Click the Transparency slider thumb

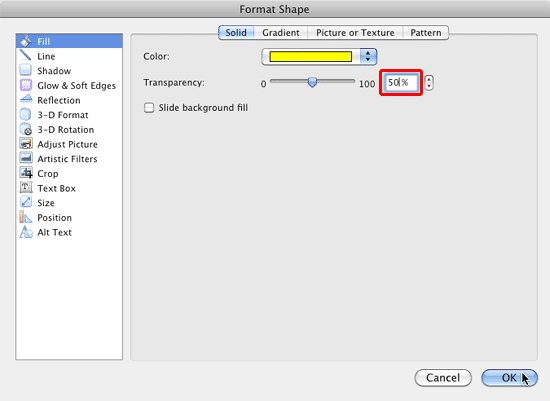(312, 82)
